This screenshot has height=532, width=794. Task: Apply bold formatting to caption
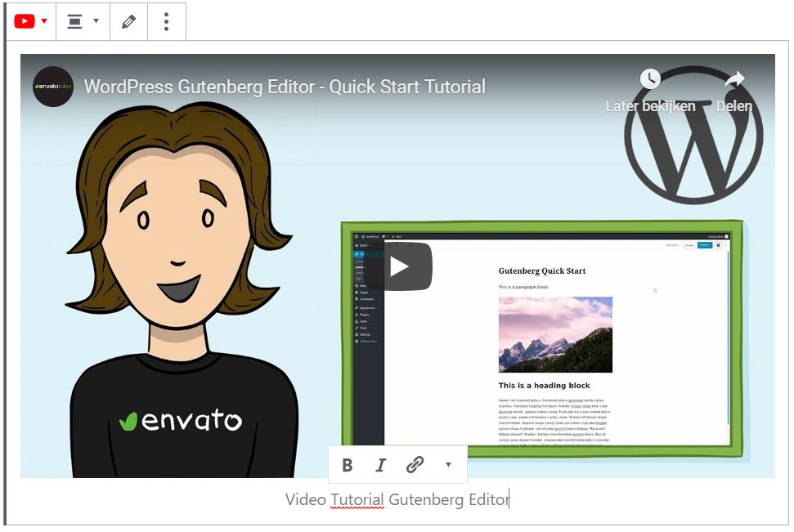pos(348,465)
